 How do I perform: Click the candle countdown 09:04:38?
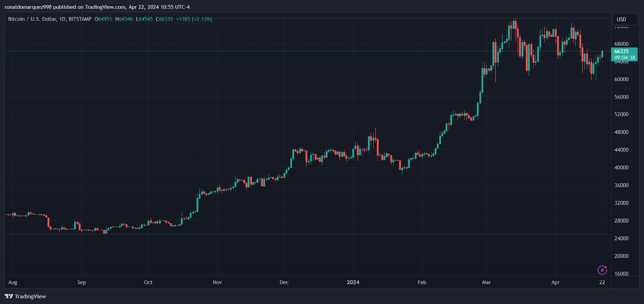coord(625,58)
